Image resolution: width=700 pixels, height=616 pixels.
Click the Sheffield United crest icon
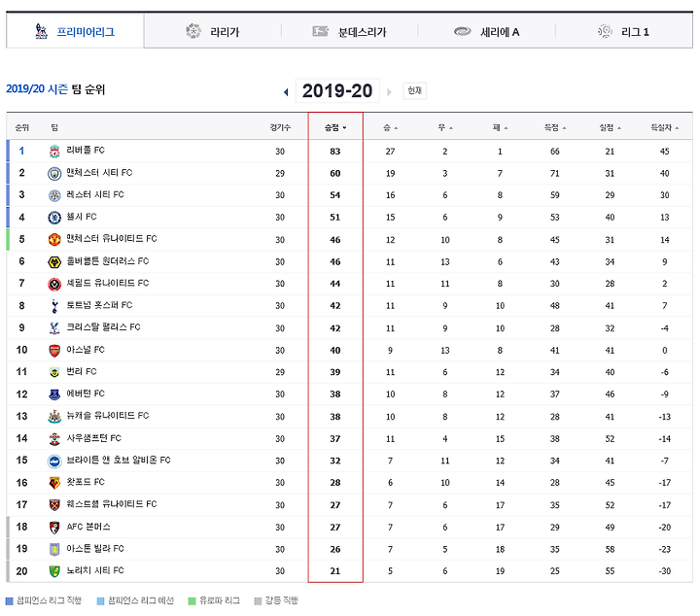[54, 284]
